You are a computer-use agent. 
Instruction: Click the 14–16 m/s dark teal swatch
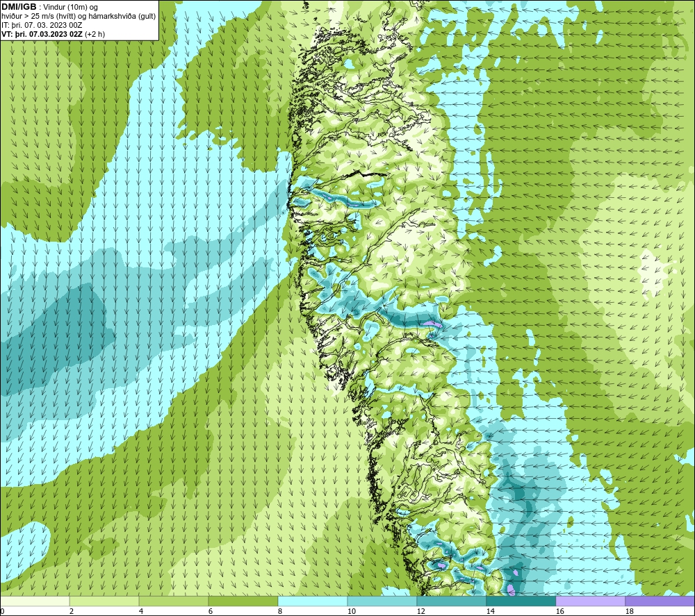click(x=521, y=601)
